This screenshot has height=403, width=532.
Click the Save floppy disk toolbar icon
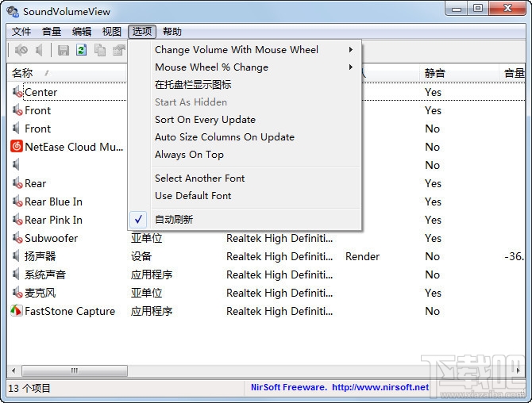63,50
